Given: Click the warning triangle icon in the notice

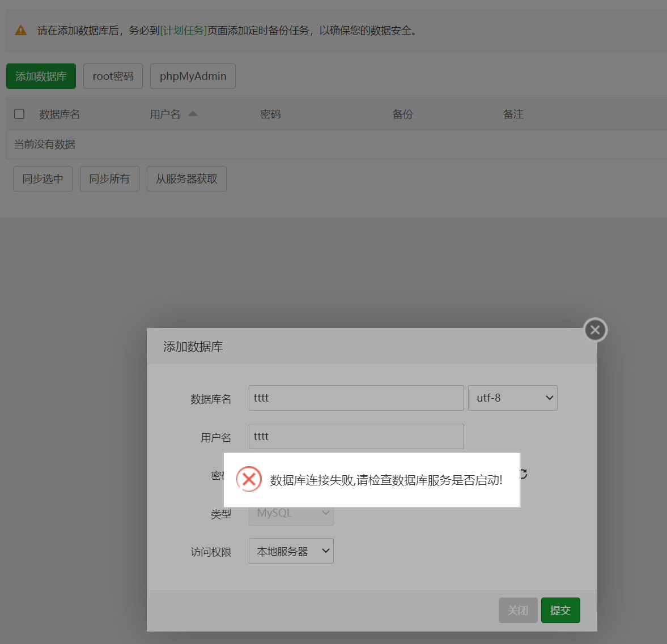Looking at the screenshot, I should click(21, 31).
